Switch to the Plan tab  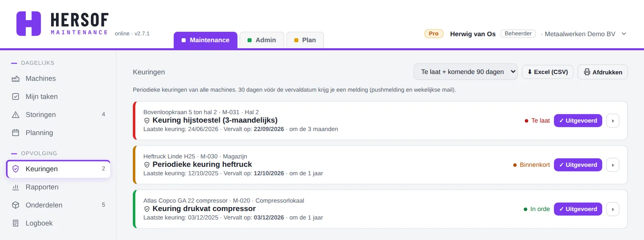click(x=305, y=40)
